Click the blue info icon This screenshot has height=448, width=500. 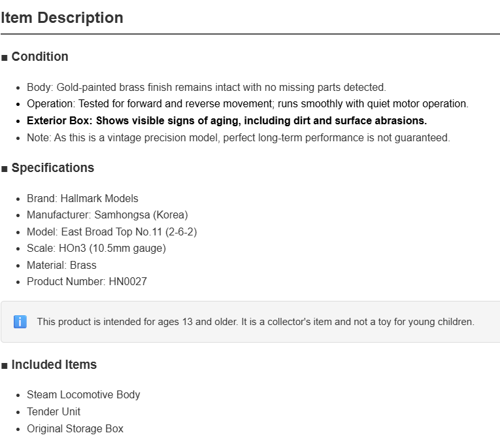20,322
